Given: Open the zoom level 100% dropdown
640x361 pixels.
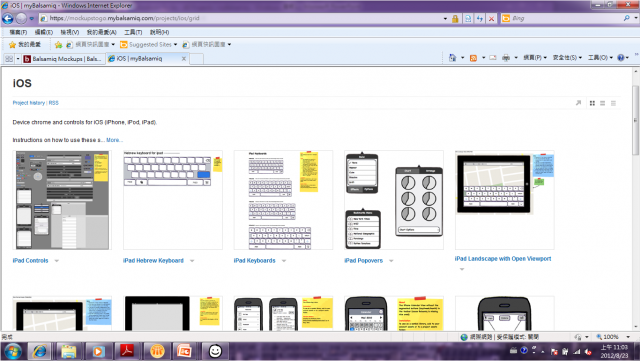Looking at the screenshot, I should tap(628, 337).
